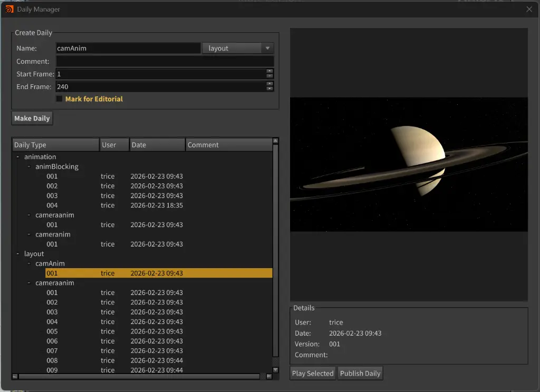Viewport: 540px width, 392px height.
Task: Click the Publish Daily button
Action: (x=360, y=374)
